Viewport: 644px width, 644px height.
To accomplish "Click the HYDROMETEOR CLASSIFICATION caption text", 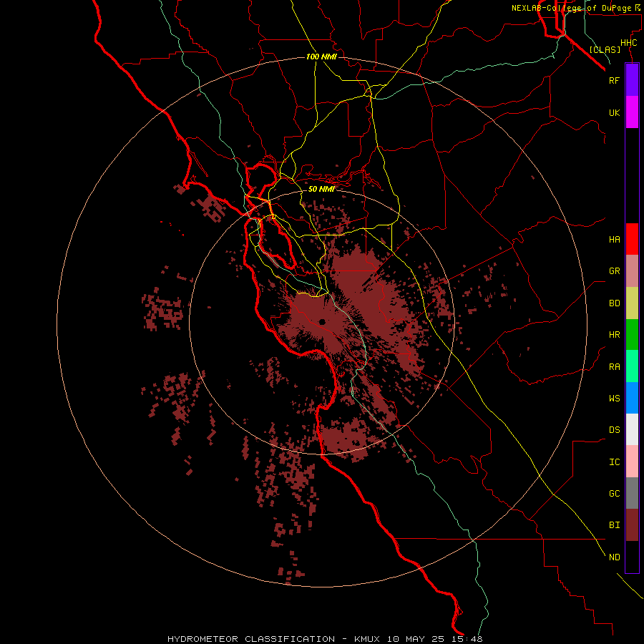I will coord(251,639).
